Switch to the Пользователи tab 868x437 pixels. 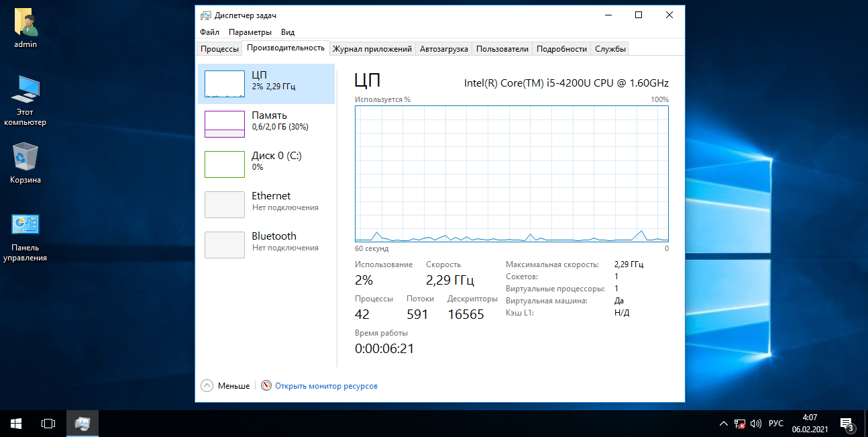[502, 49]
